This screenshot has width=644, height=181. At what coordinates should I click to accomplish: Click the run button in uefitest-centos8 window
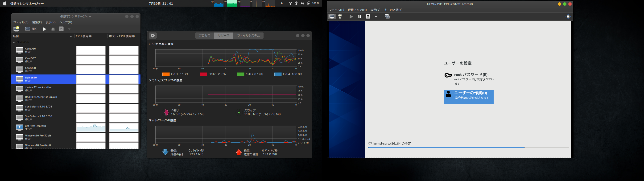351,16
